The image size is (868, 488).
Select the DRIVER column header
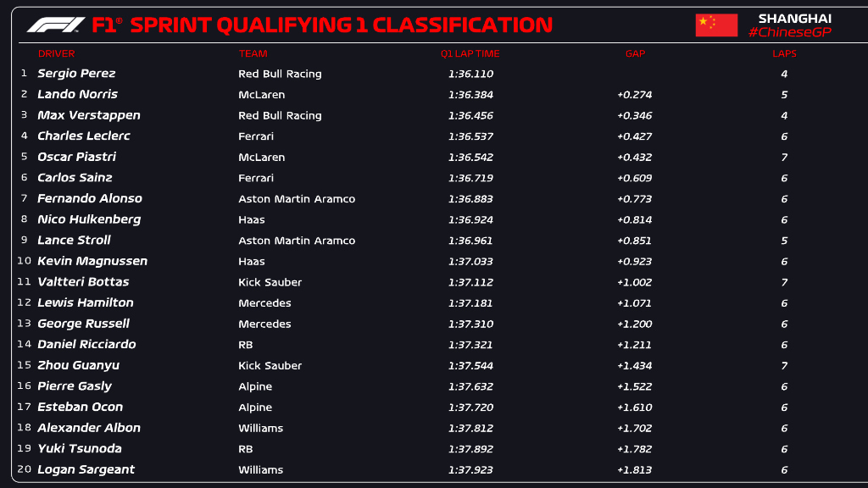tap(56, 53)
